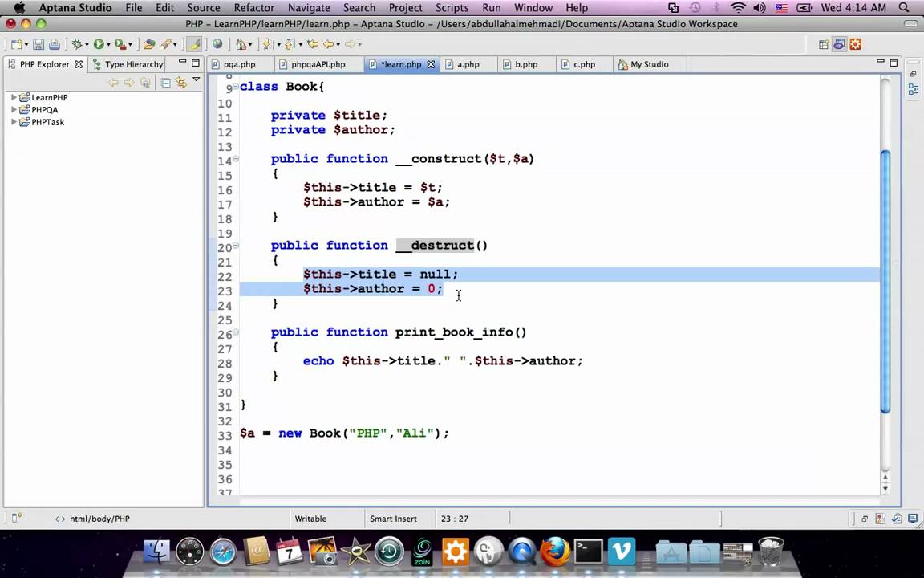Click the web browser globe icon
The image size is (924, 578).
(217, 43)
